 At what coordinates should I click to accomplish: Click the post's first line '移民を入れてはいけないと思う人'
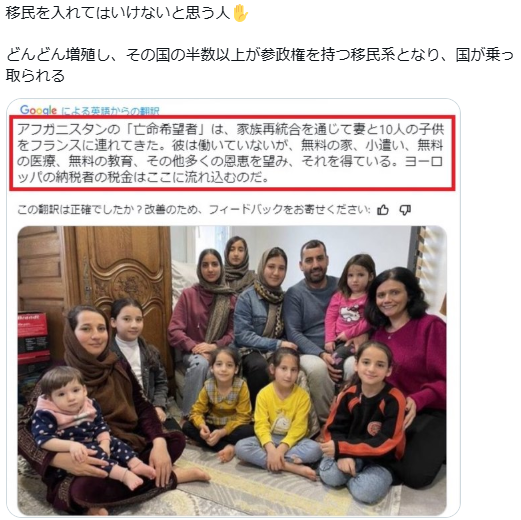tap(118, 14)
